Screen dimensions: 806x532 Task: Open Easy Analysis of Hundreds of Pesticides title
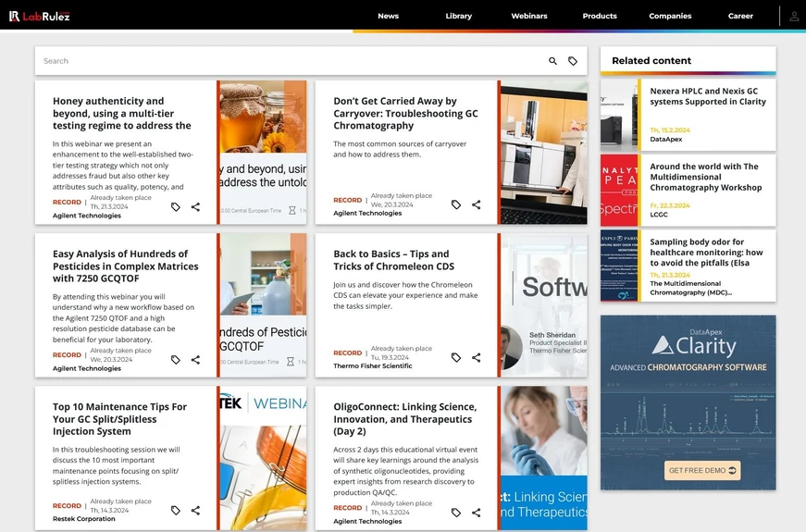point(125,266)
